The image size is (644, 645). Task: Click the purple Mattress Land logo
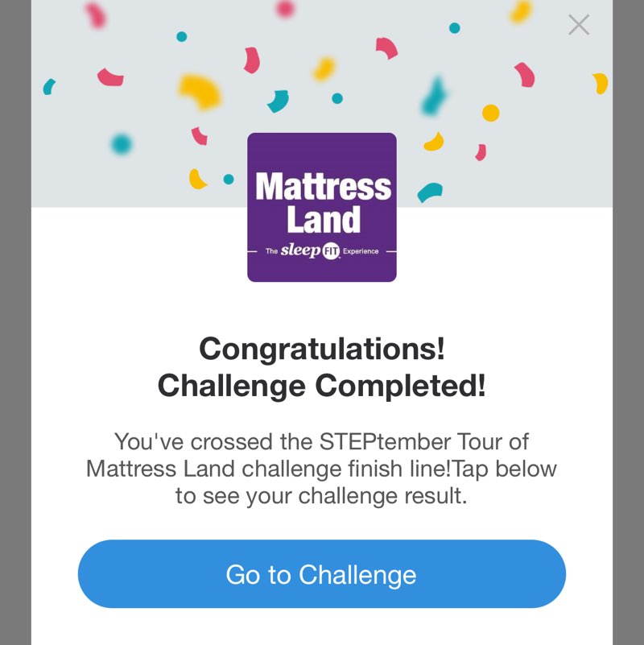tap(321, 207)
